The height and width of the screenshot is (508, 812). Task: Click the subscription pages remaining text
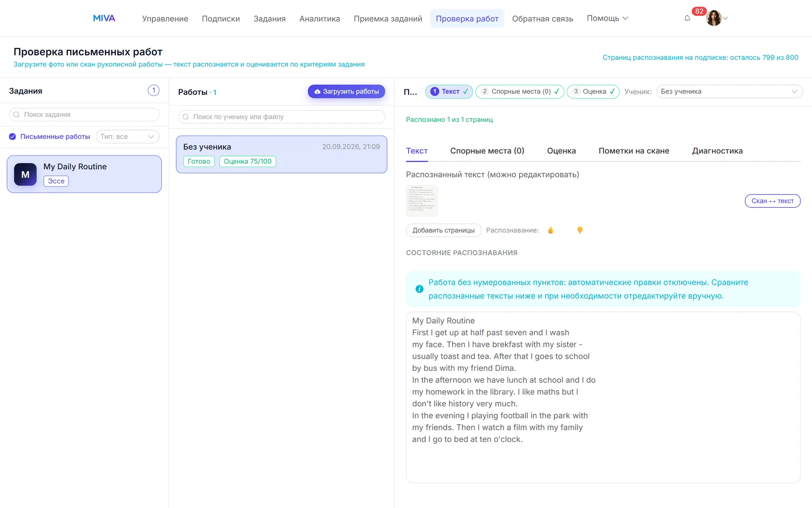tap(700, 57)
